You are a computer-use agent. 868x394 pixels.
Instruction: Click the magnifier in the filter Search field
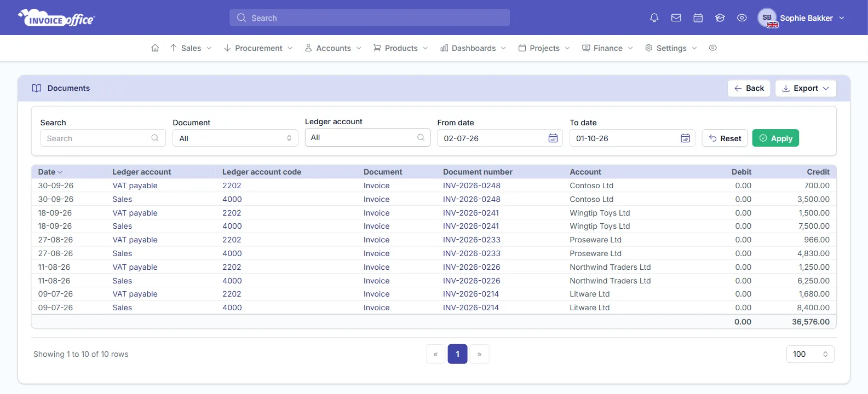coord(155,138)
